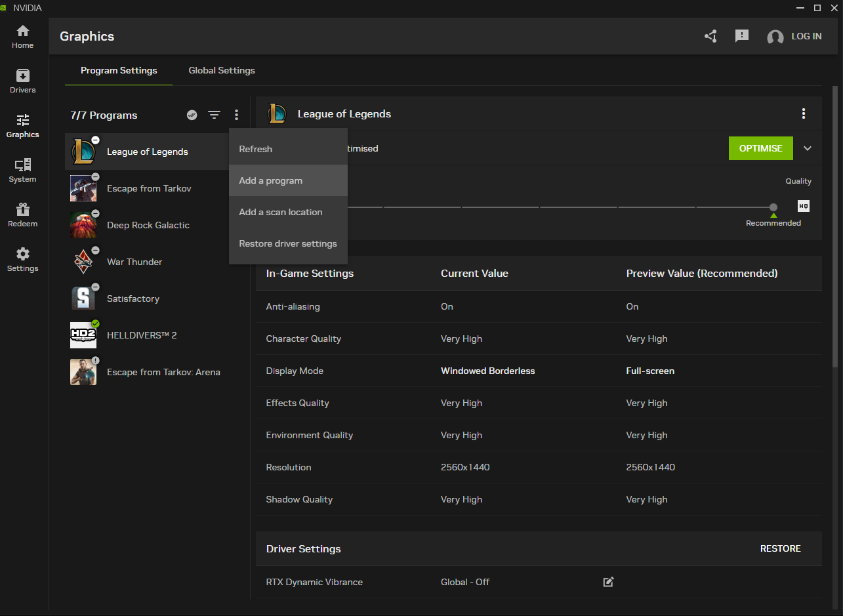
Task: Click the green OPTIMISE button
Action: pyautogui.click(x=760, y=148)
